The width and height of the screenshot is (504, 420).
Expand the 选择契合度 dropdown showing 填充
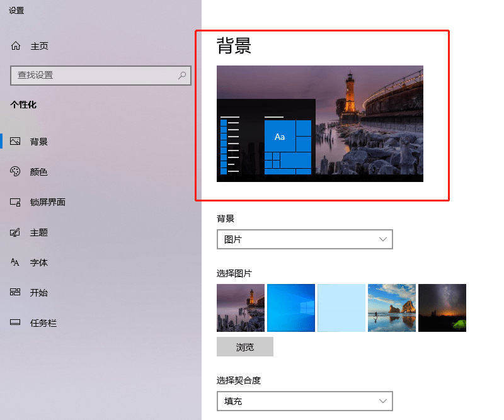point(304,400)
